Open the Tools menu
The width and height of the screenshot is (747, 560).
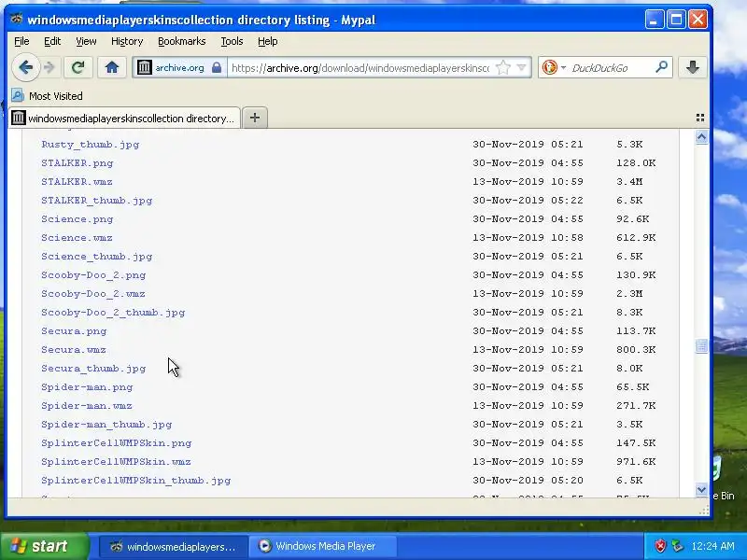232,41
